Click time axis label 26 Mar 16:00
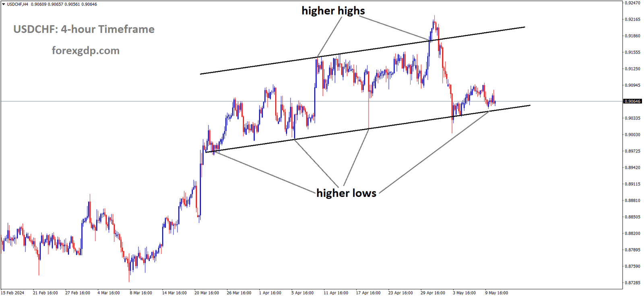This screenshot has width=644, height=297. pyautogui.click(x=239, y=293)
